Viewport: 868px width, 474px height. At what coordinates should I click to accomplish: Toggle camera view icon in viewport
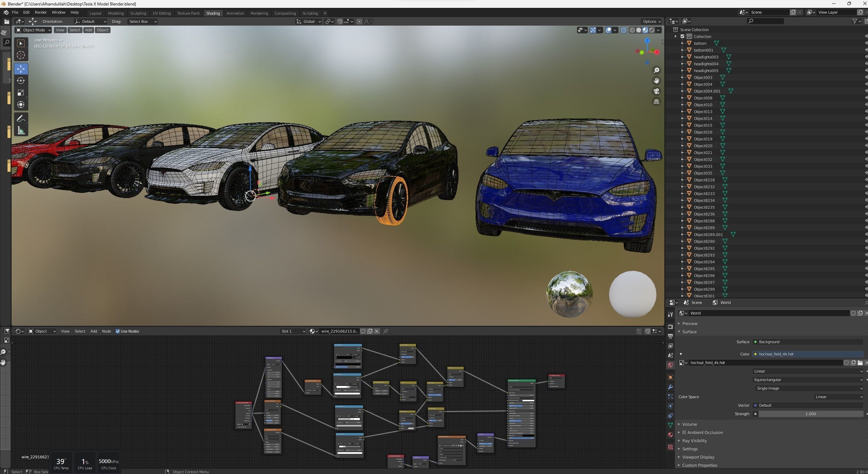pyautogui.click(x=656, y=91)
